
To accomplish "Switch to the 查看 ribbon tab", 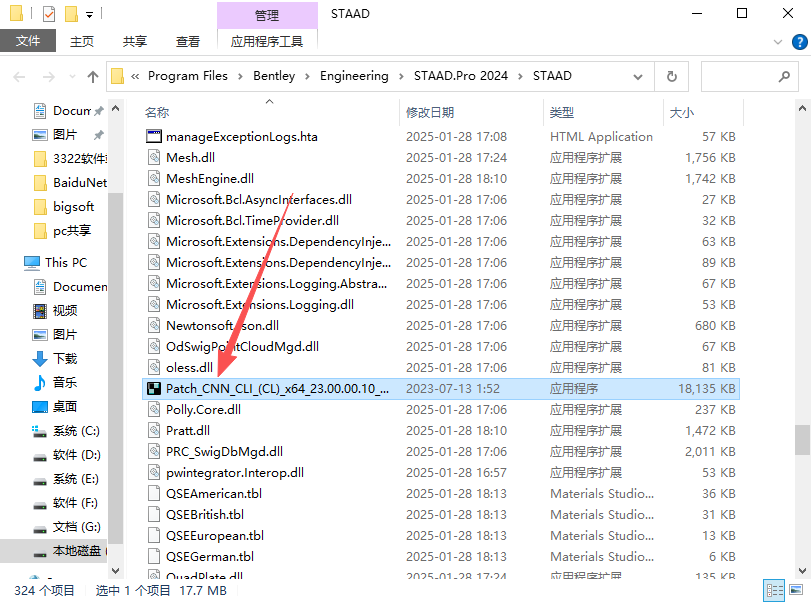I will pyautogui.click(x=188, y=41).
